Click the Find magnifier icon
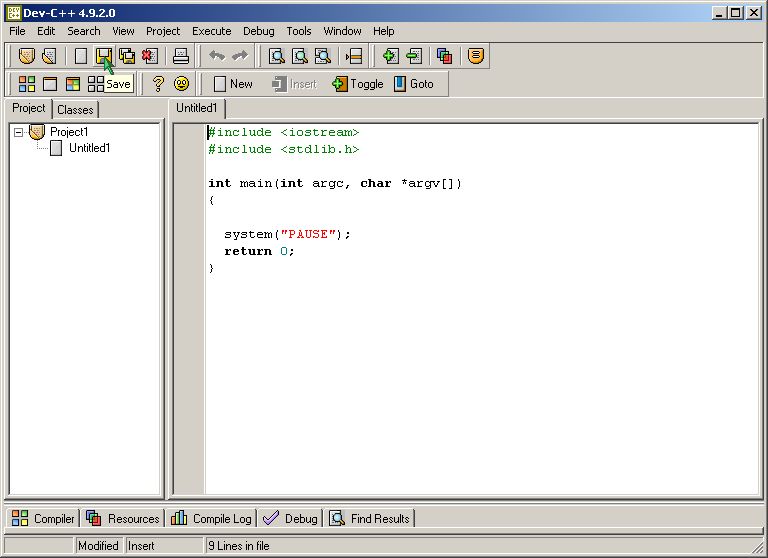The width and height of the screenshot is (768, 558). pos(277,56)
